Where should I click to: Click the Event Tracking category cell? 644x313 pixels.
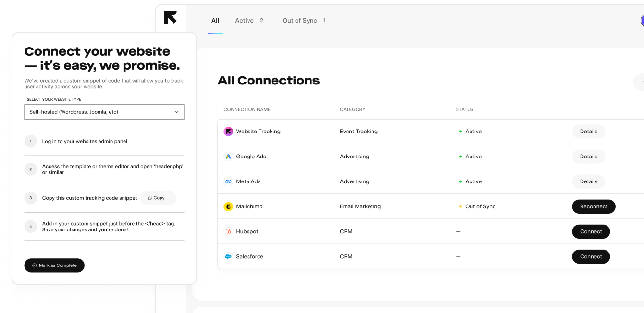coord(359,132)
